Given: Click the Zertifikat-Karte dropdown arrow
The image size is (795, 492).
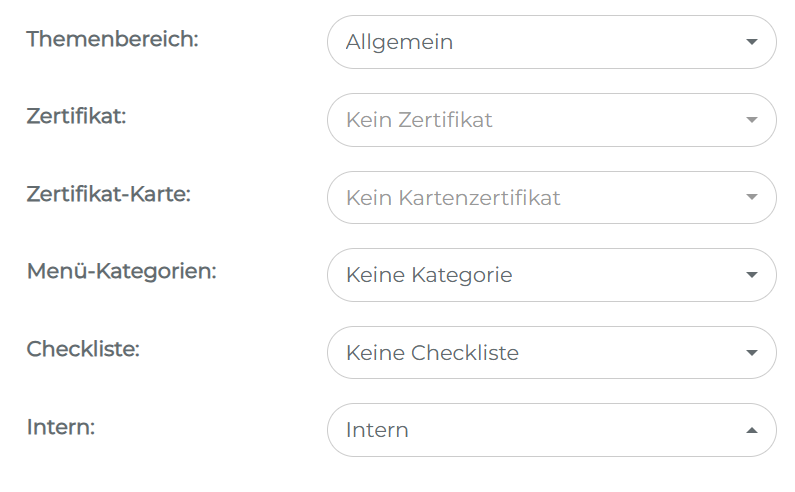Looking at the screenshot, I should tap(752, 197).
